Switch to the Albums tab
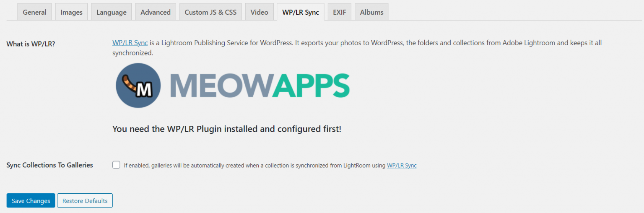Image resolution: width=644 pixels, height=213 pixels. (371, 12)
